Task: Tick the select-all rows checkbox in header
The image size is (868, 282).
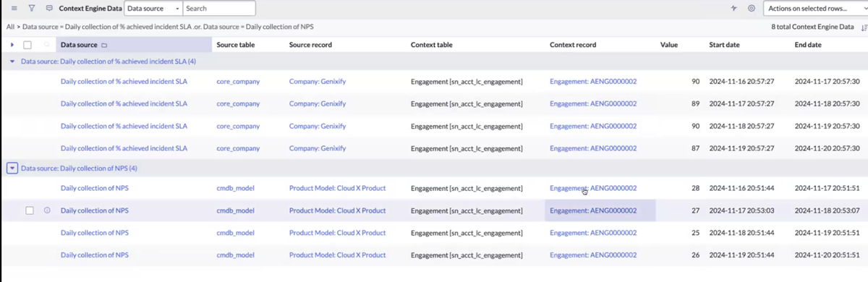Action: pos(27,45)
